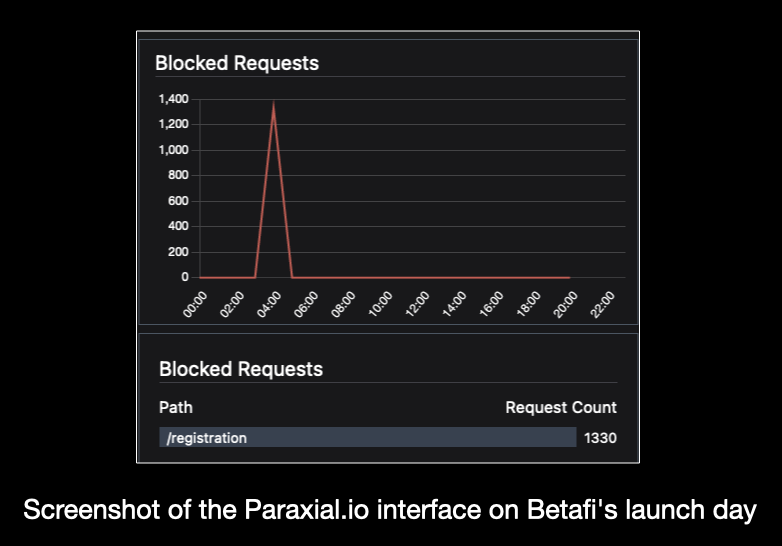The width and height of the screenshot is (782, 546).
Task: Click the Request Count column header
Action: tap(561, 407)
